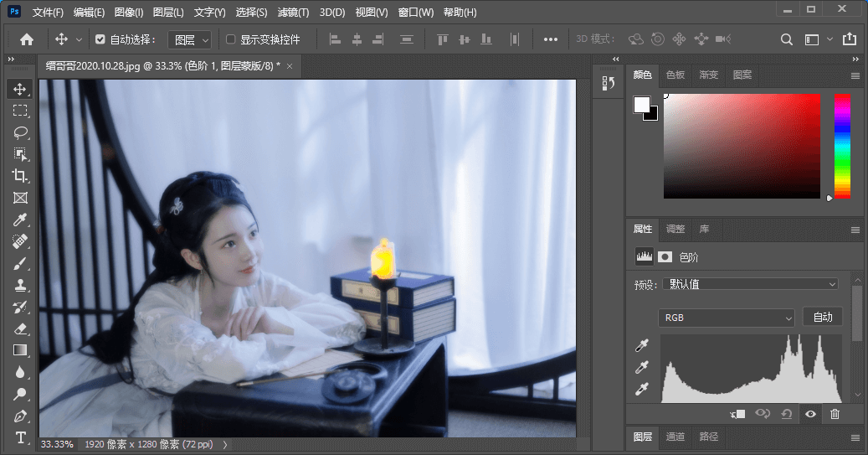Toggle adjustment layer visibility eye icon
868x455 pixels.
point(810,413)
